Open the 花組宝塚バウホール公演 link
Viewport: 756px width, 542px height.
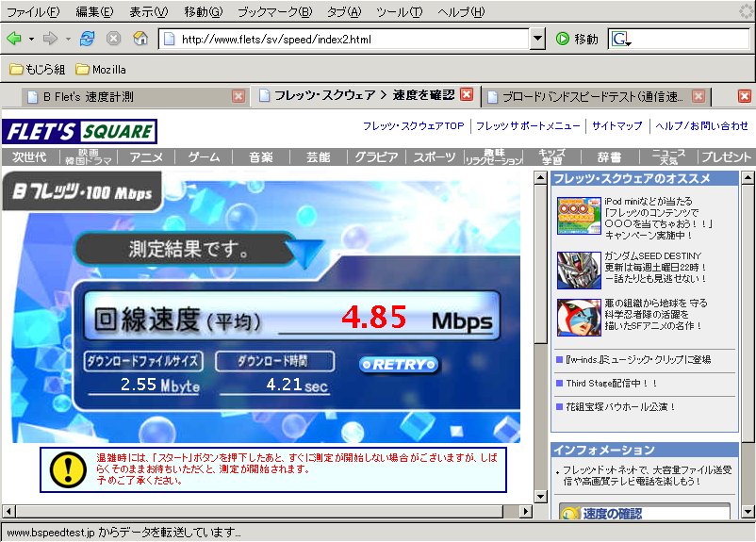click(x=620, y=407)
